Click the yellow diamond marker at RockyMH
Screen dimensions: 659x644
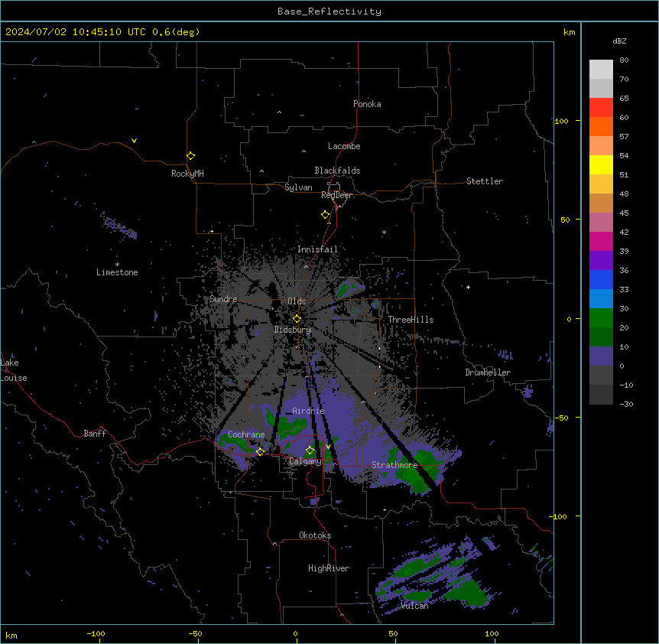click(x=191, y=156)
